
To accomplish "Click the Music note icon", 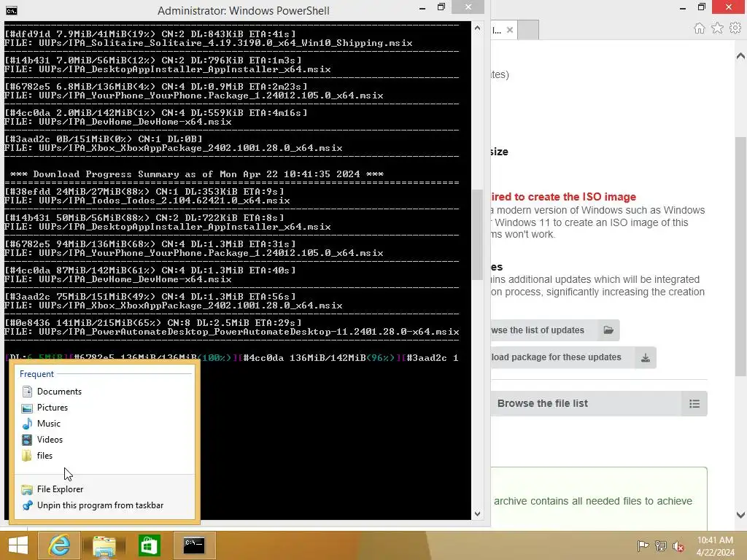I will click(27, 424).
